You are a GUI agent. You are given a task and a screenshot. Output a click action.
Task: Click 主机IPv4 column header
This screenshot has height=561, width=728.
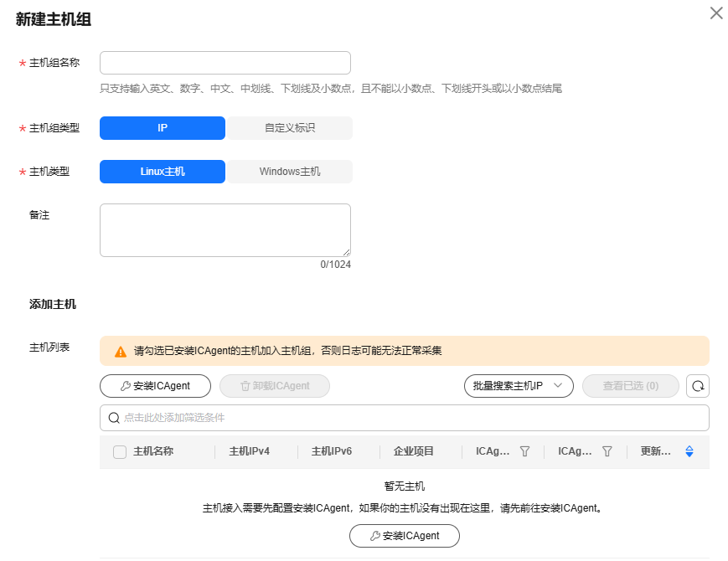click(250, 451)
